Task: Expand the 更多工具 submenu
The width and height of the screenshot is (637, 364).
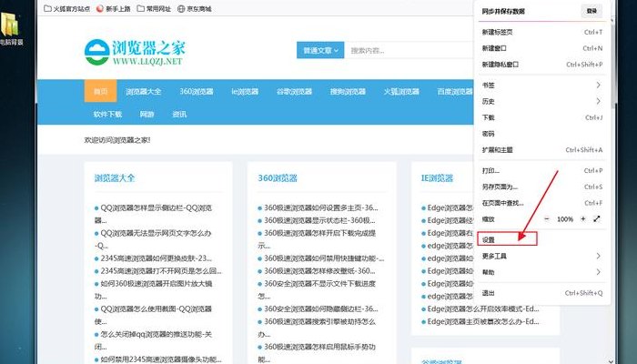Action: click(x=542, y=256)
